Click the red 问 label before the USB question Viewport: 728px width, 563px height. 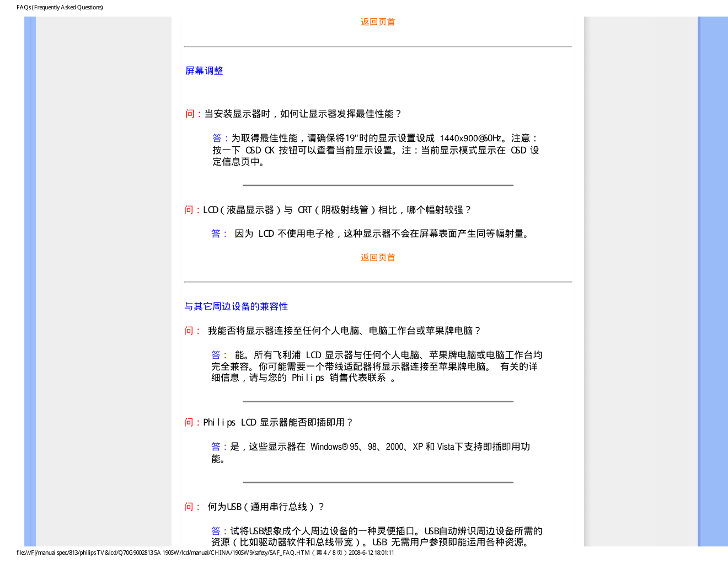[x=189, y=507]
